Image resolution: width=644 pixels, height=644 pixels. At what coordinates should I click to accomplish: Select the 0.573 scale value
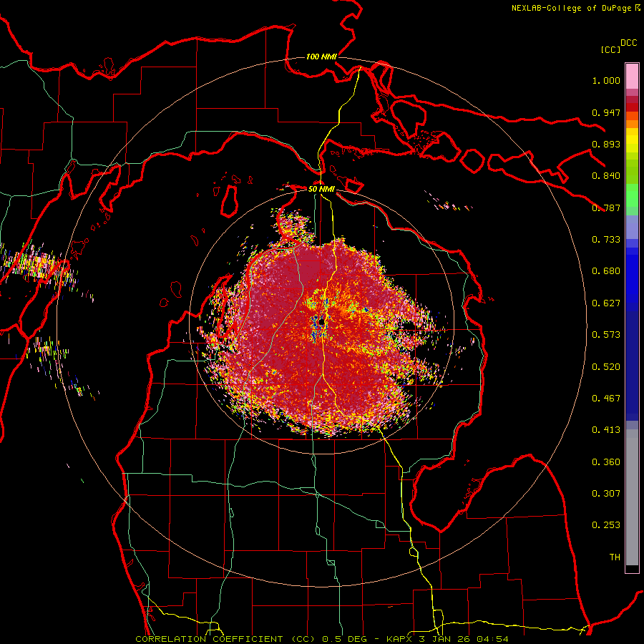[606, 335]
